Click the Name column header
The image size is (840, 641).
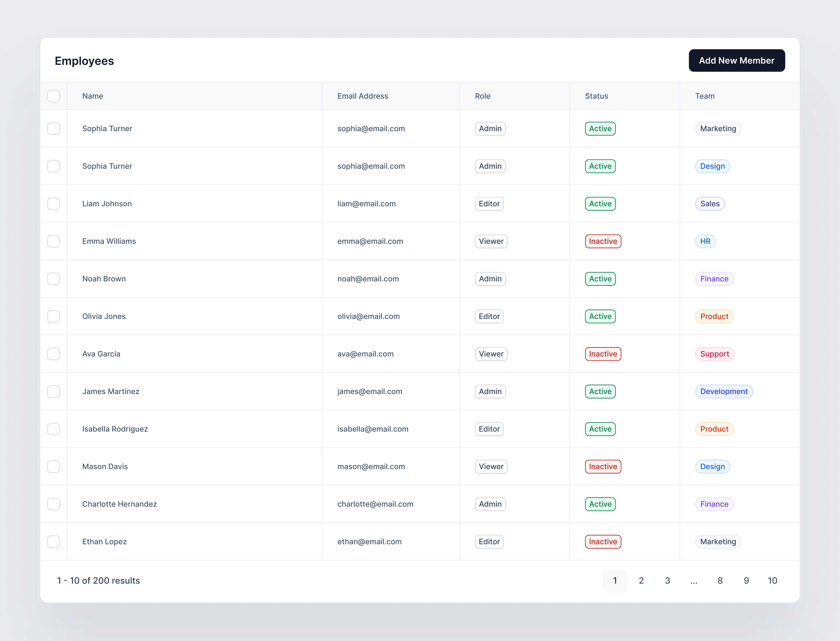click(x=93, y=96)
